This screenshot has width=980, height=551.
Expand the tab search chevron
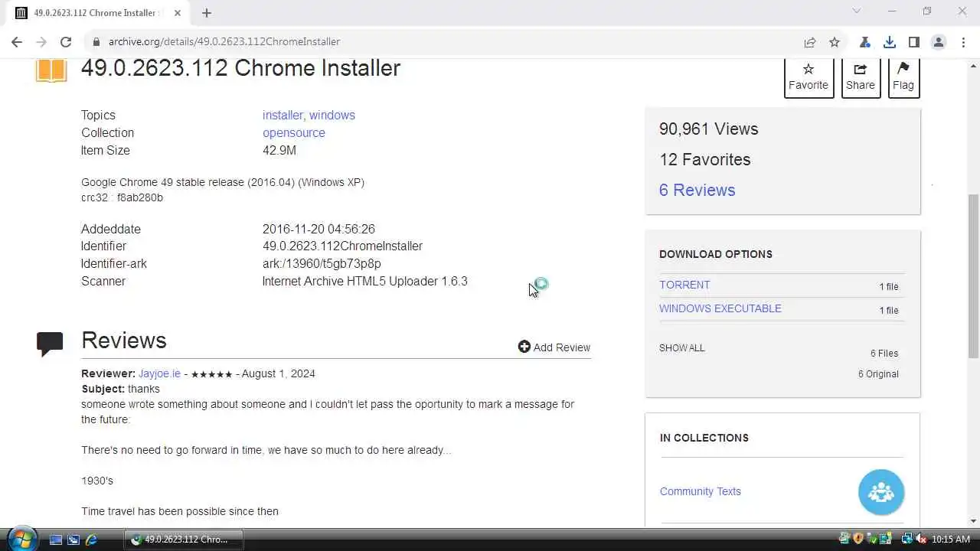857,11
